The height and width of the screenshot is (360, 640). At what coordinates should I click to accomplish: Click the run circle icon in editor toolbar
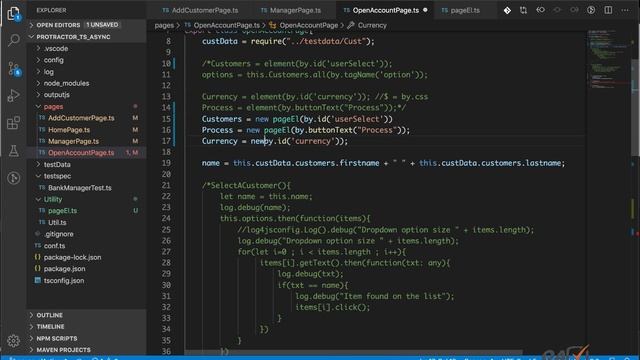(x=591, y=10)
